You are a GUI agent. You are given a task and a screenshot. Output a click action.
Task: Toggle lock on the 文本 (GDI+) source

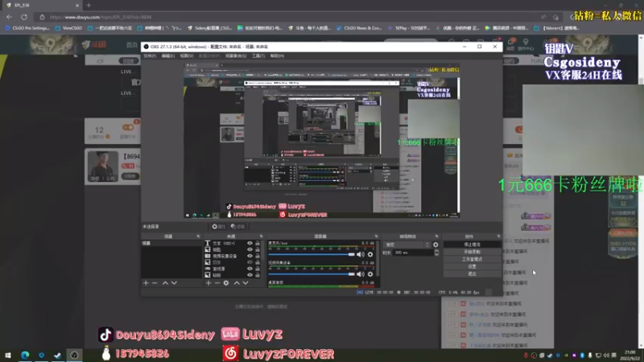(x=258, y=244)
